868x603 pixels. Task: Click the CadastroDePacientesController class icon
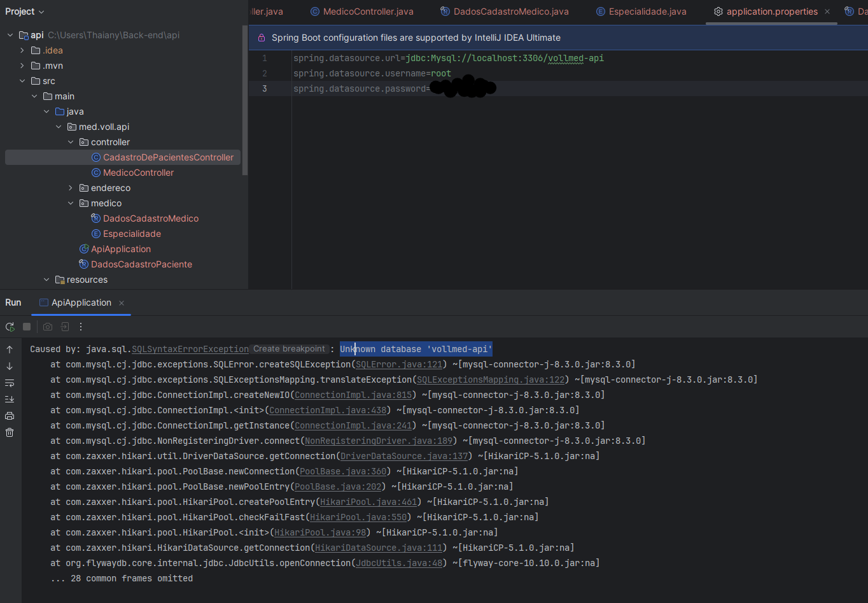click(96, 157)
